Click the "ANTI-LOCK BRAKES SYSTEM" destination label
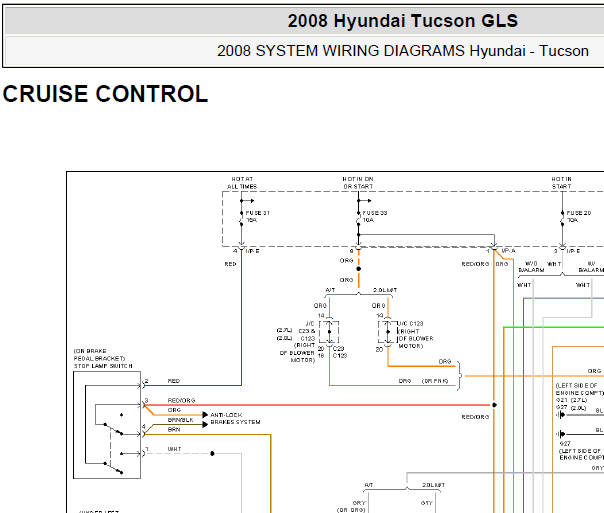The height and width of the screenshot is (513, 604). [x=235, y=419]
